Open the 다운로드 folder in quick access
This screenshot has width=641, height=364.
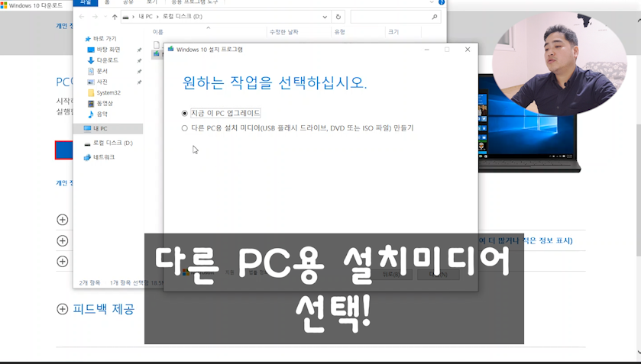(x=107, y=60)
